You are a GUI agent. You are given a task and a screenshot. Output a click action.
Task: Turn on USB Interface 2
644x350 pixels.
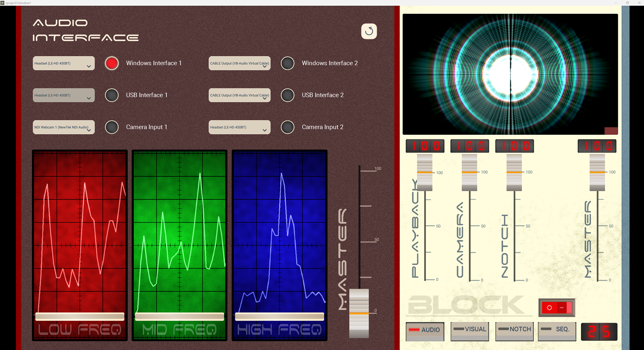[287, 95]
